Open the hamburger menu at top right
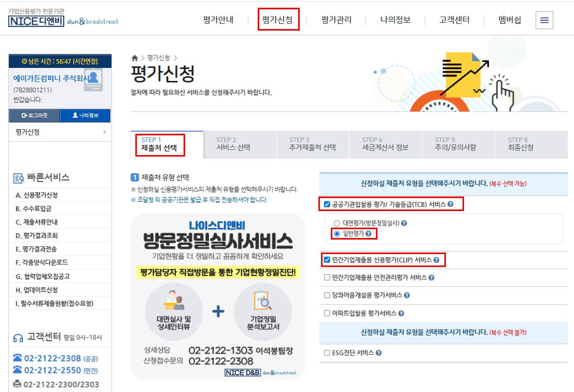The width and height of the screenshot is (574, 392). pyautogui.click(x=544, y=20)
